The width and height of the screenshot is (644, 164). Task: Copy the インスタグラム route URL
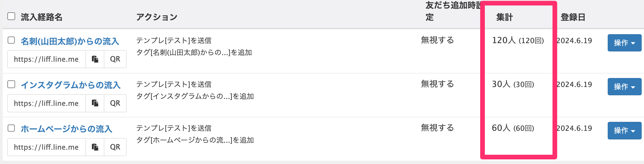pos(95,103)
